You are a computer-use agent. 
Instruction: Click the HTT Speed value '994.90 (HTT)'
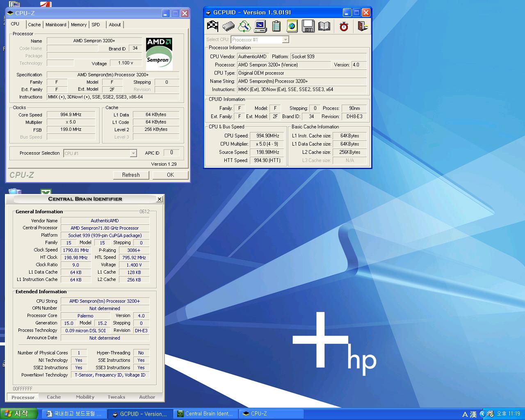coord(267,160)
